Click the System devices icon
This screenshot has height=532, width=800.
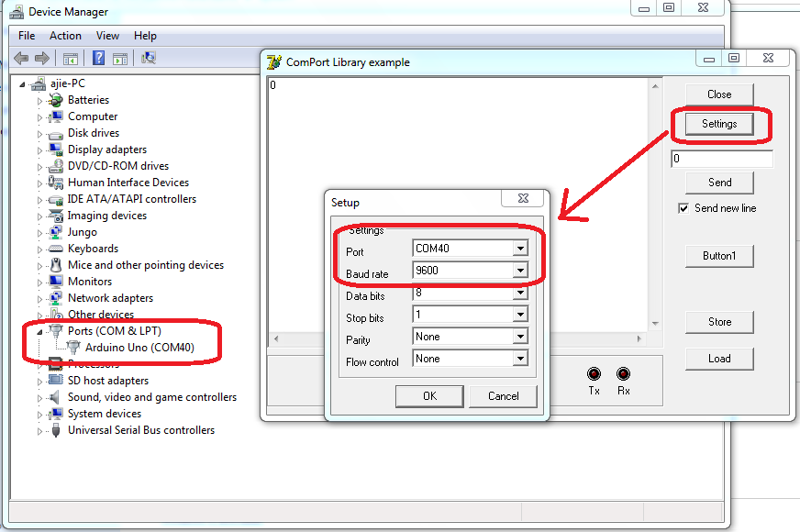pyautogui.click(x=56, y=414)
